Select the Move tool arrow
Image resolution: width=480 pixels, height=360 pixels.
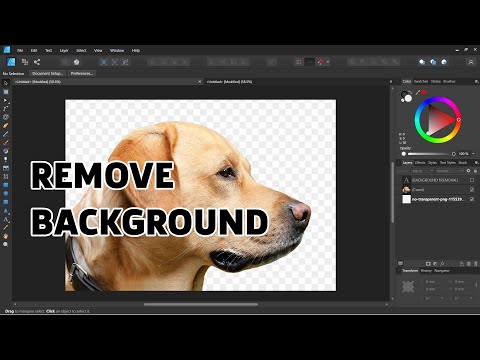coord(6,83)
